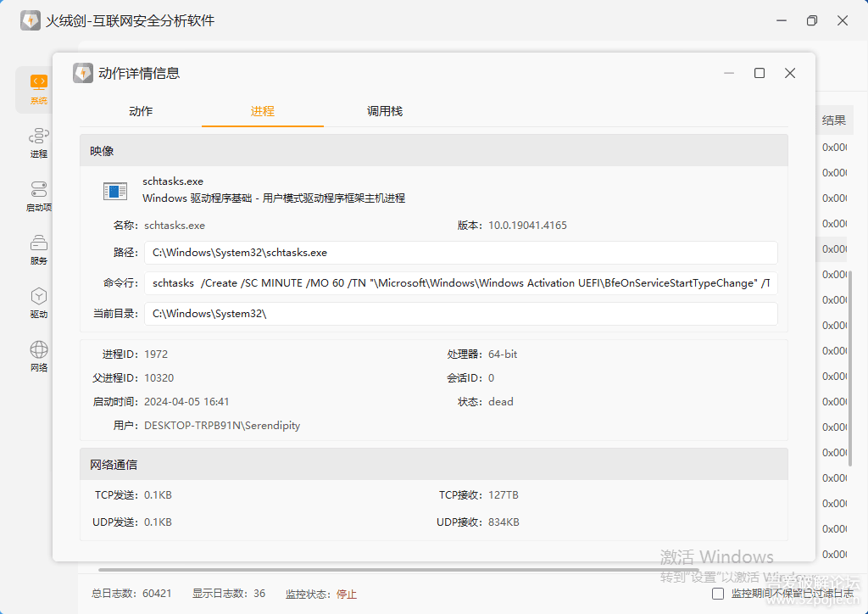
Task: Click the process ID value 1972
Action: click(156, 354)
